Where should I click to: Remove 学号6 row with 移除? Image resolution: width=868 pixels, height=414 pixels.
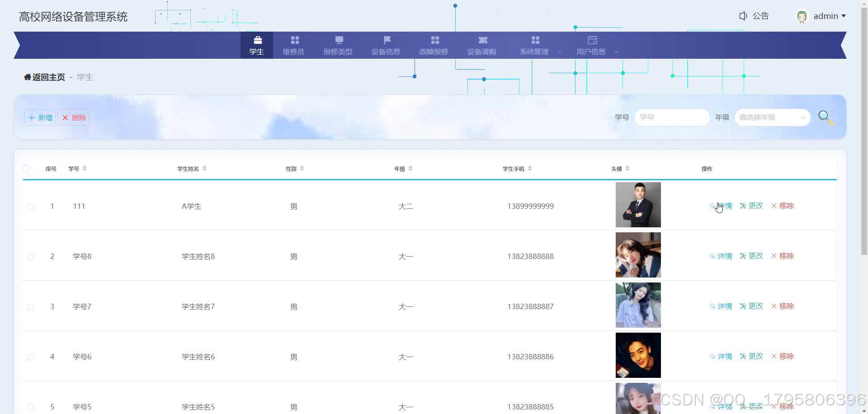783,356
